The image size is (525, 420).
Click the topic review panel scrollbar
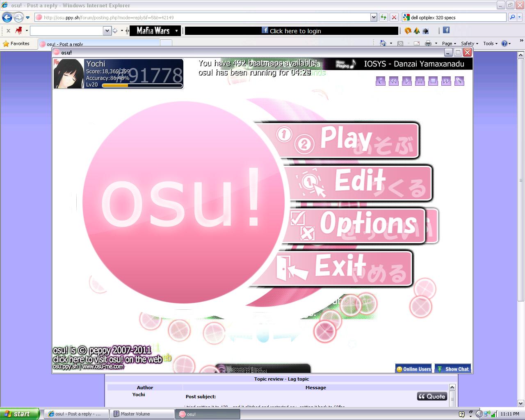click(x=452, y=396)
